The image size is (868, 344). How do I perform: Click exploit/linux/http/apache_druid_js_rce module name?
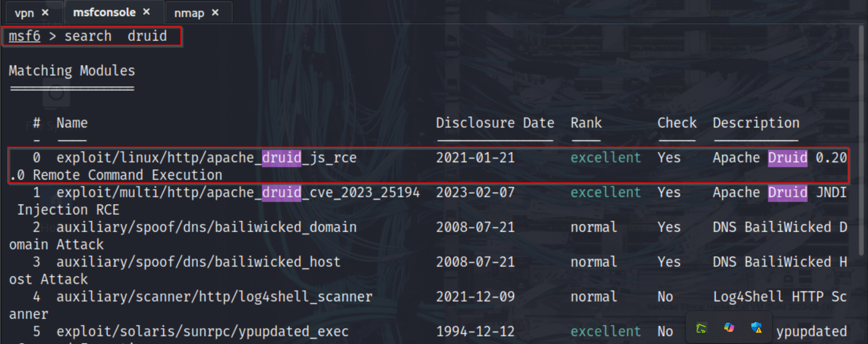tap(207, 158)
